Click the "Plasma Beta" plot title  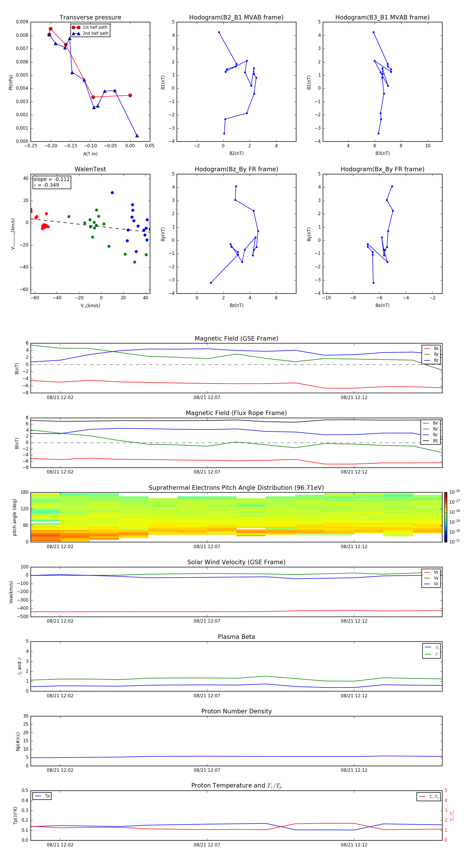click(x=236, y=637)
